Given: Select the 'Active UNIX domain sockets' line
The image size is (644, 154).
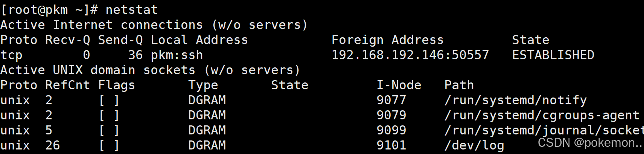Looking at the screenshot, I should [x=151, y=70].
